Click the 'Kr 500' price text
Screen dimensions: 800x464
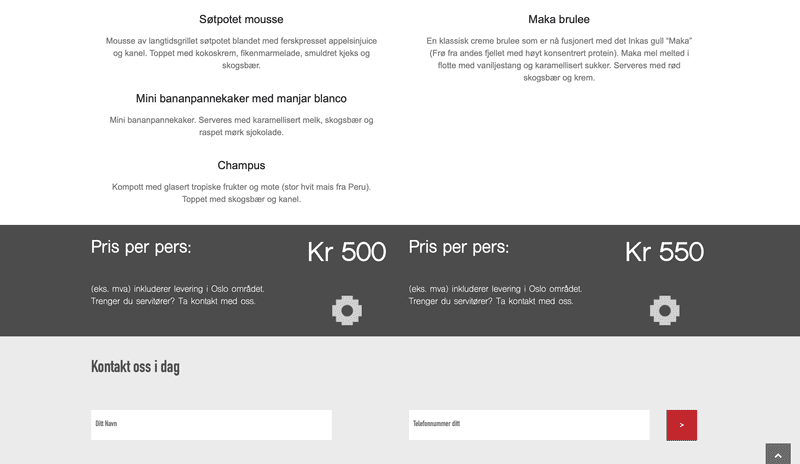(x=347, y=252)
